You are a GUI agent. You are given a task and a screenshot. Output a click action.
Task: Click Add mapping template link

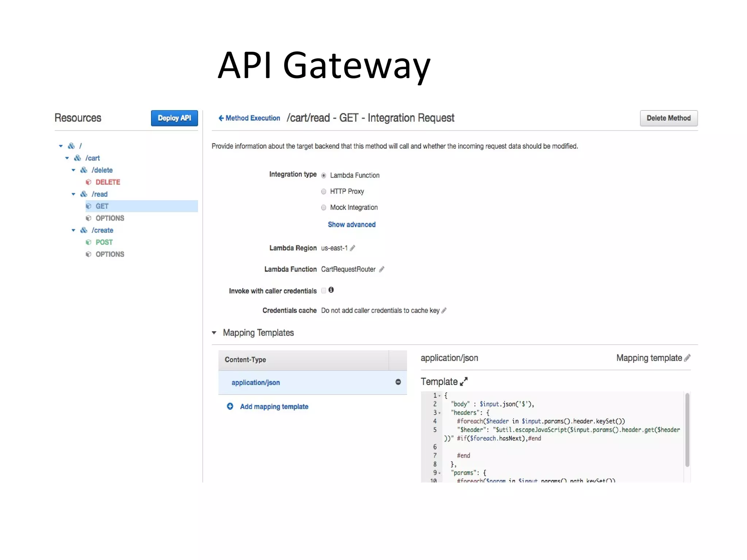(x=274, y=407)
